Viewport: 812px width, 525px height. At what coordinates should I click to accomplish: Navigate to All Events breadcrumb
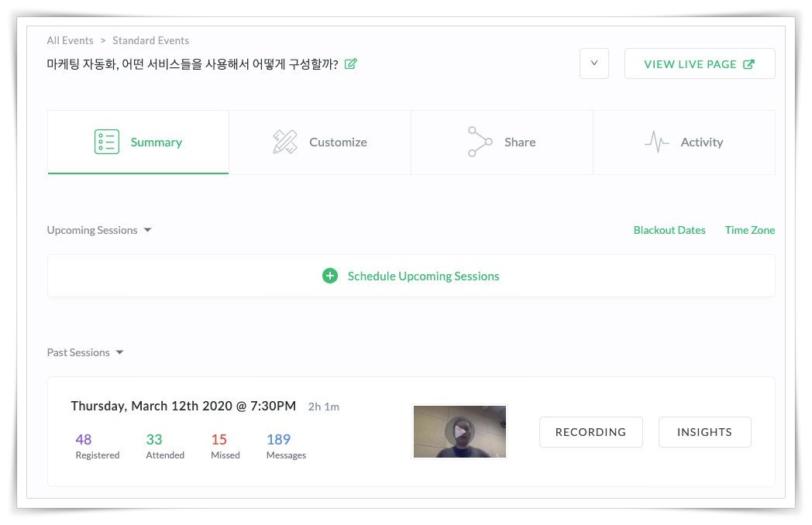[70, 40]
